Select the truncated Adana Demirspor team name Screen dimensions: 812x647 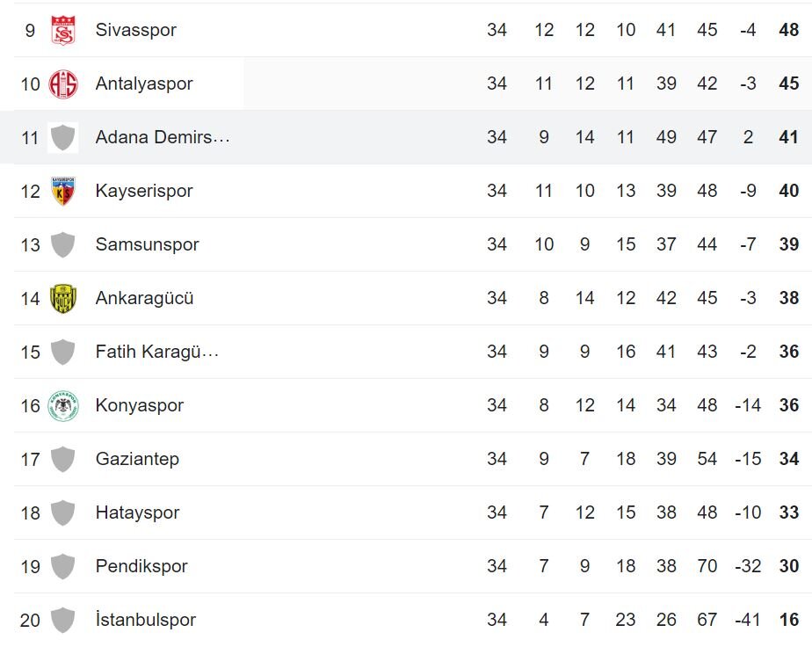click(163, 138)
